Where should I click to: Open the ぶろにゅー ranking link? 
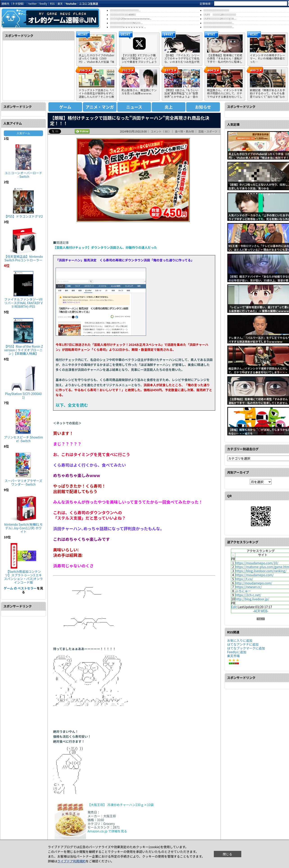(243, 591)
